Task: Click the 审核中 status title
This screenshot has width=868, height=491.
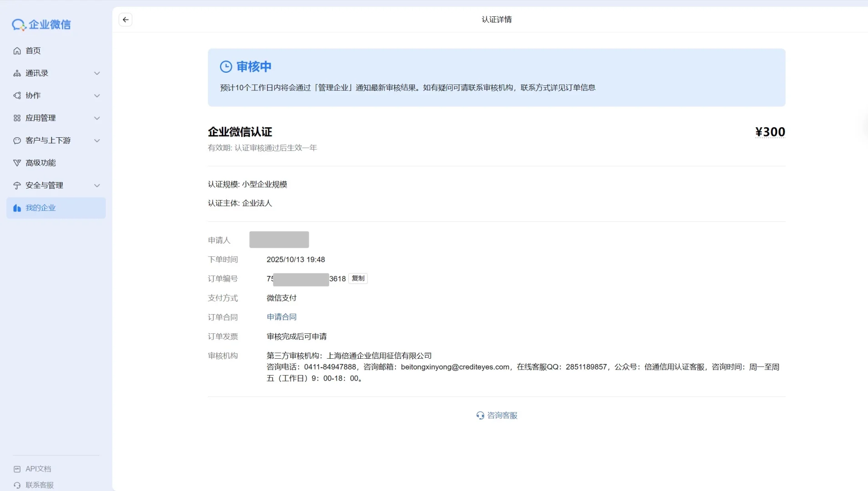Action: [x=254, y=67]
